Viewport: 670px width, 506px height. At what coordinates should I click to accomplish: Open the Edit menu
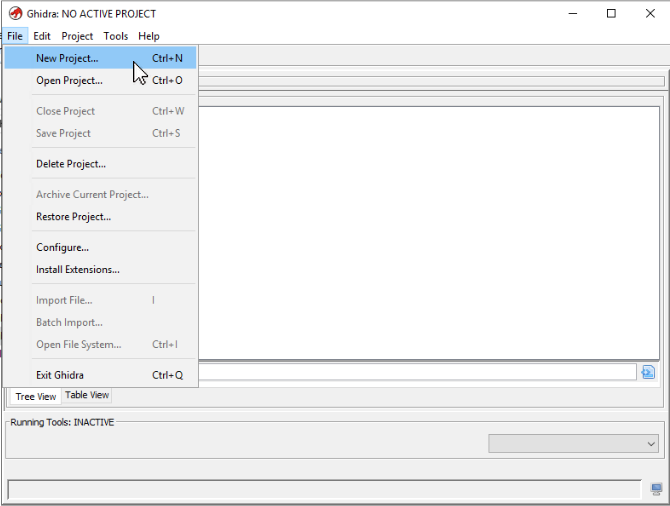pos(42,36)
